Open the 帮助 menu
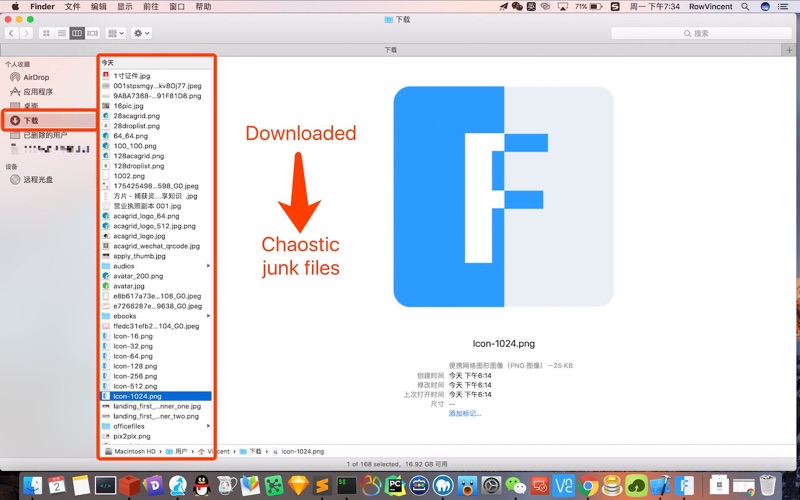This screenshot has height=500, width=800. click(x=203, y=7)
